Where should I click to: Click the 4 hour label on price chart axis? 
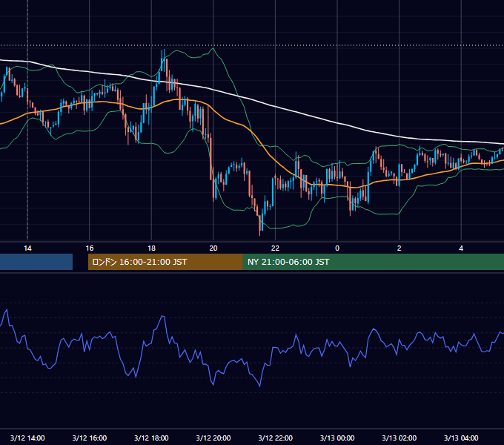(461, 248)
